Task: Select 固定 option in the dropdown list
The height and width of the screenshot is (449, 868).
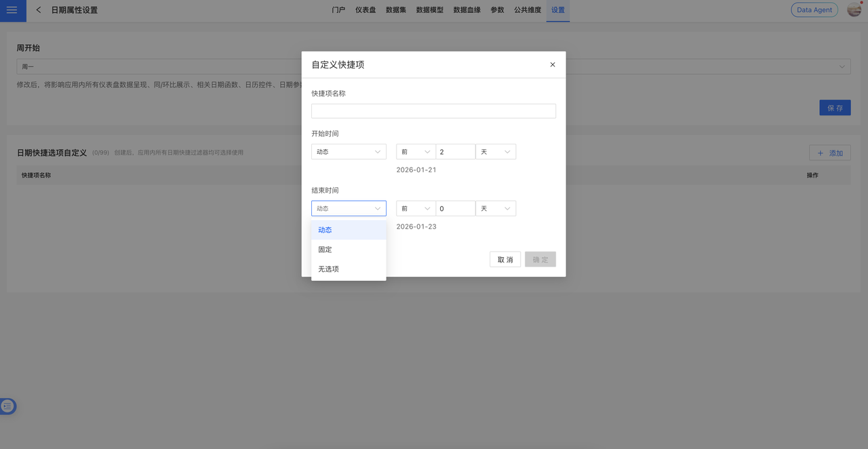Action: pos(349,250)
